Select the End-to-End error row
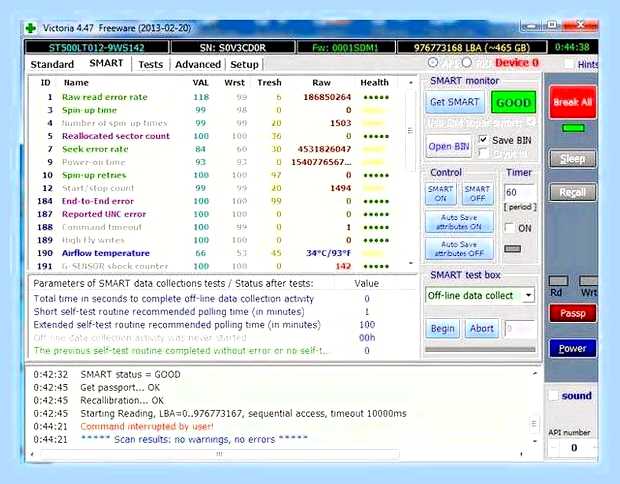 (215, 201)
